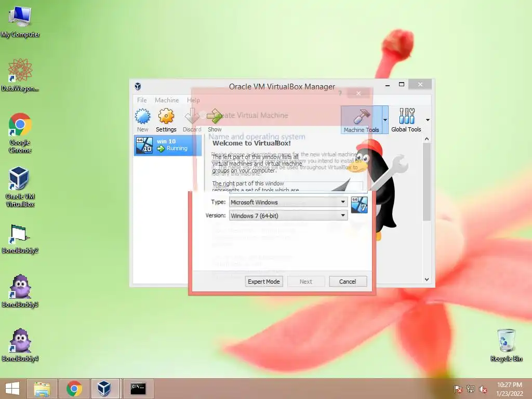Image resolution: width=532 pixels, height=399 pixels.
Task: Click the Chrome taskbar icon
Action: (x=74, y=389)
